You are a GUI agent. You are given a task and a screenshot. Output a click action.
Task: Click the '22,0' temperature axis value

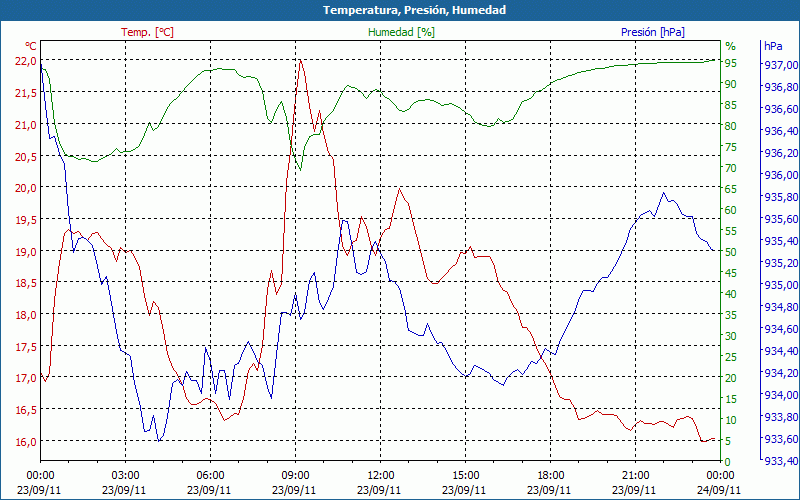[x=26, y=61]
